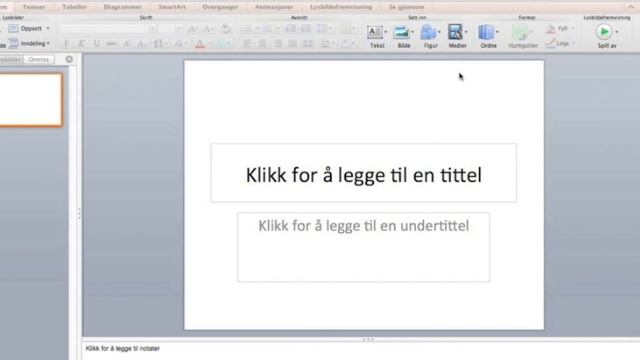This screenshot has width=640, height=360.
Task: Toggle superscript formatting
Action: point(127,43)
